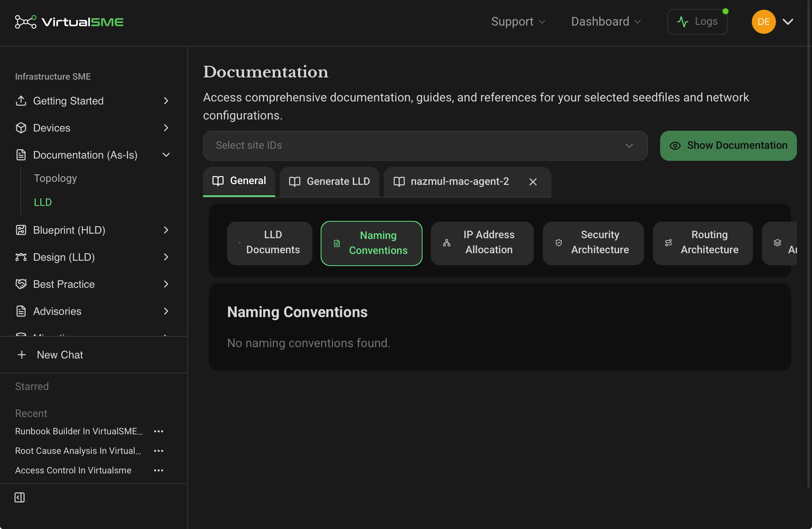Click the book icon on nazmul-mac-agent-2 tab
The width and height of the screenshot is (812, 529).
(x=399, y=182)
